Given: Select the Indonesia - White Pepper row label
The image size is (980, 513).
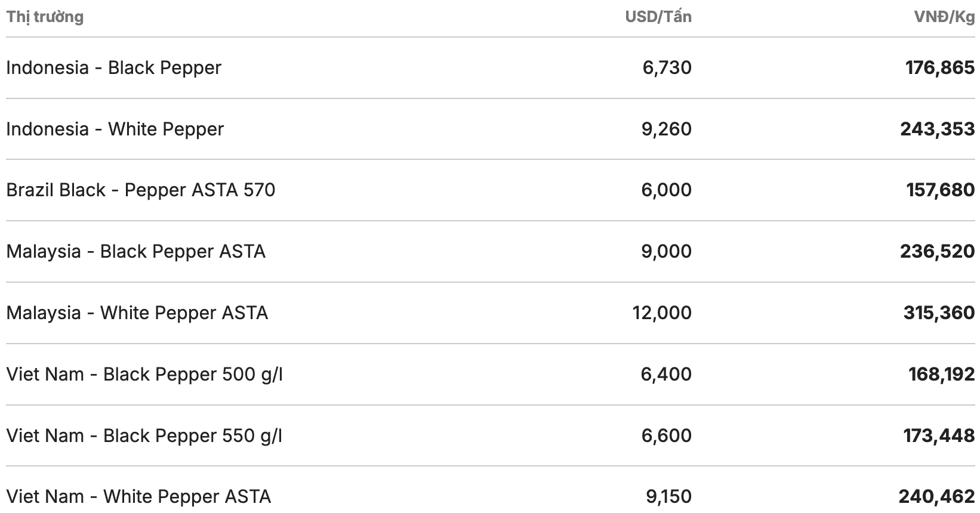Looking at the screenshot, I should coord(115,129).
